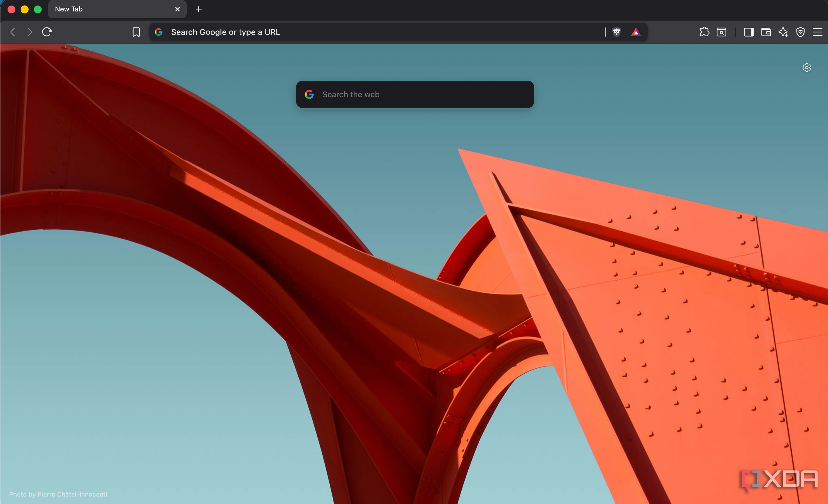
Task: Go back with the back arrow
Action: tap(13, 32)
